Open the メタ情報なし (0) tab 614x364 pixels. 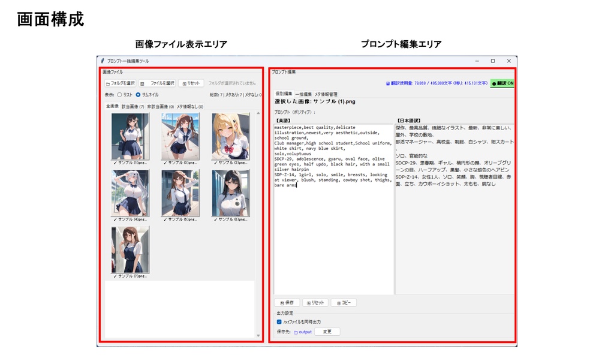coord(190,107)
